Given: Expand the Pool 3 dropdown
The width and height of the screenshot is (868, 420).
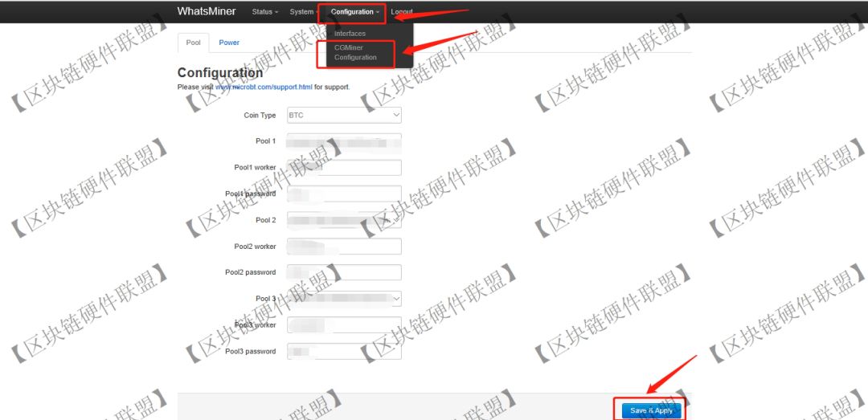Looking at the screenshot, I should tap(344, 299).
